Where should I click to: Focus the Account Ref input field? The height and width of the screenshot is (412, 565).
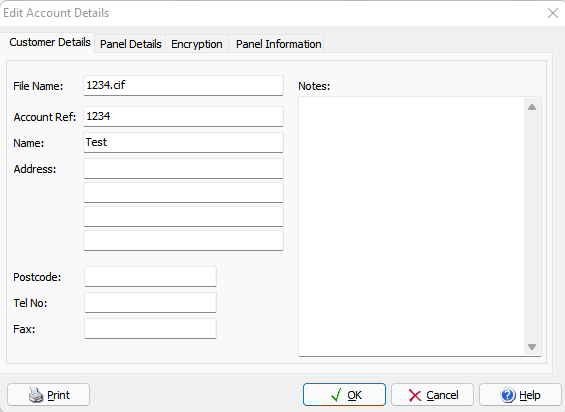tap(183, 116)
